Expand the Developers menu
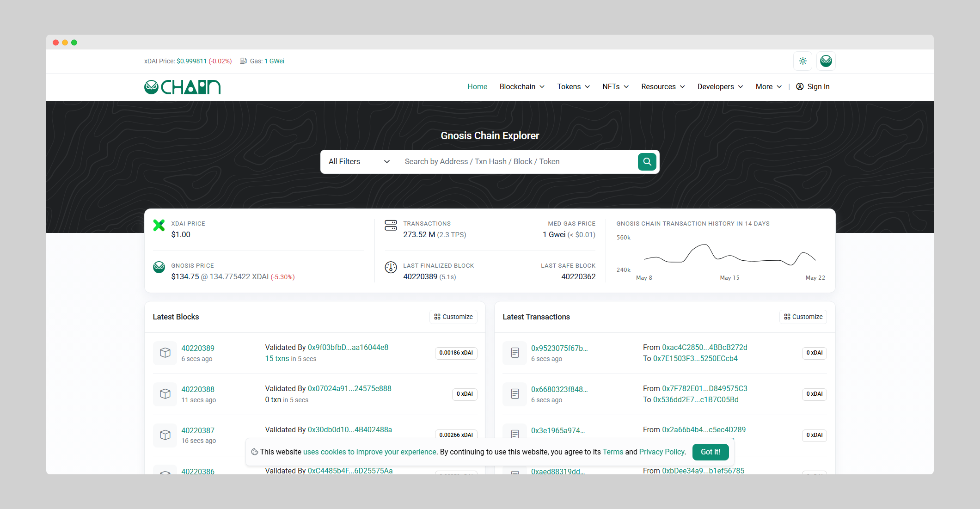This screenshot has height=509, width=980. (720, 86)
